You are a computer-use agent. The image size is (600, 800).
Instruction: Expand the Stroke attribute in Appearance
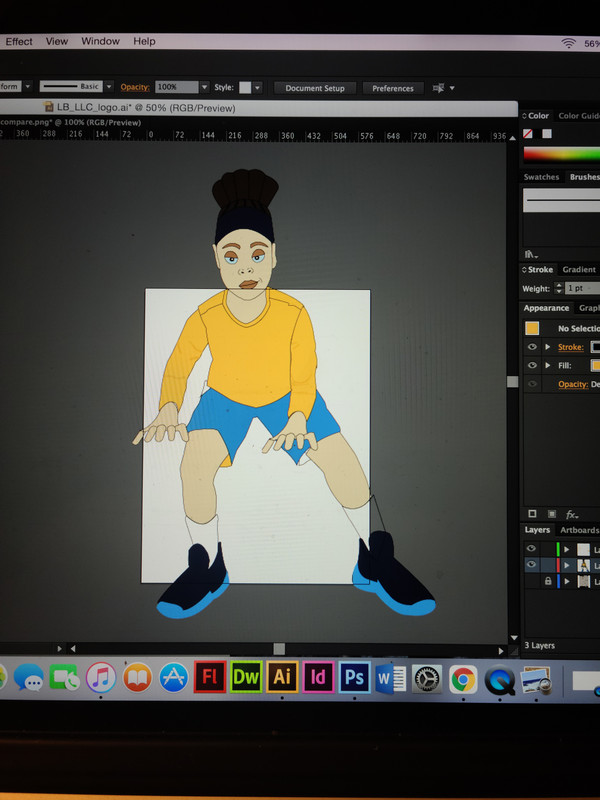tap(547, 347)
